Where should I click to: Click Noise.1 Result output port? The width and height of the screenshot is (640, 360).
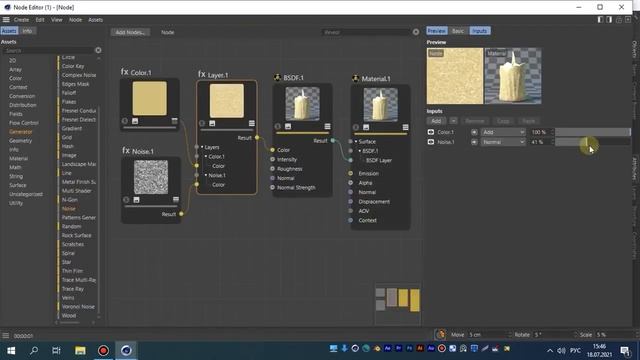coord(182,214)
